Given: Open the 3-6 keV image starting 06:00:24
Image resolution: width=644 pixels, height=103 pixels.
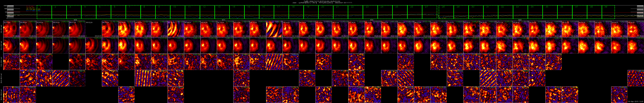Looking at the screenshot, I should 61,29.
